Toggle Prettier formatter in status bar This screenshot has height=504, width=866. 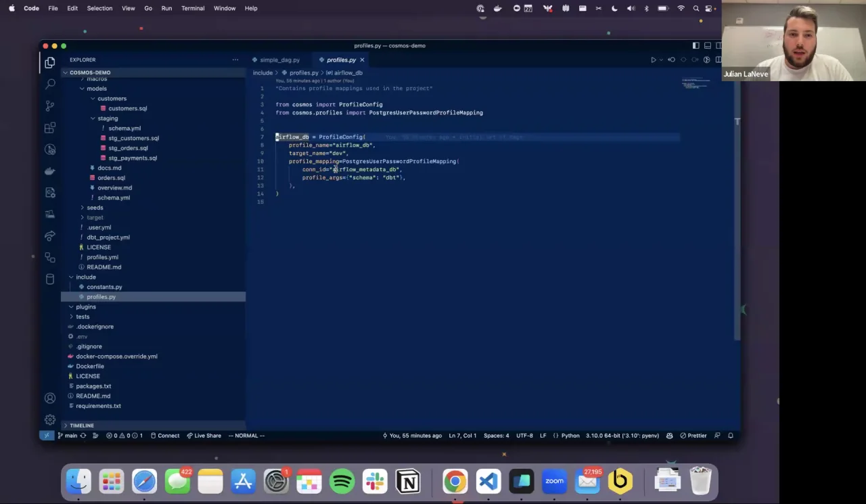pos(693,436)
